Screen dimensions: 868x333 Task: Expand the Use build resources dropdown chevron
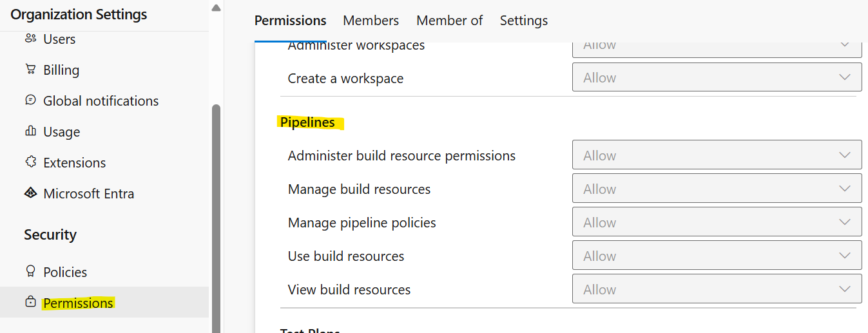click(x=845, y=256)
